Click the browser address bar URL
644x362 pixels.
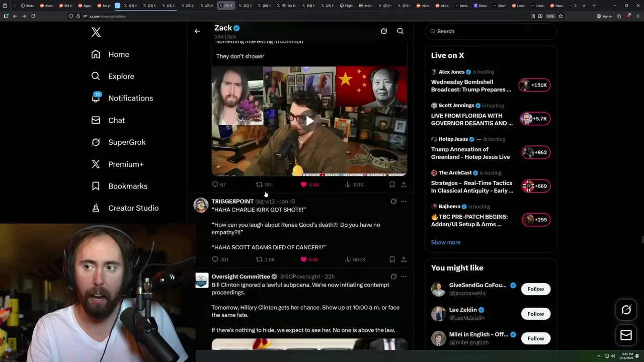pos(108,16)
